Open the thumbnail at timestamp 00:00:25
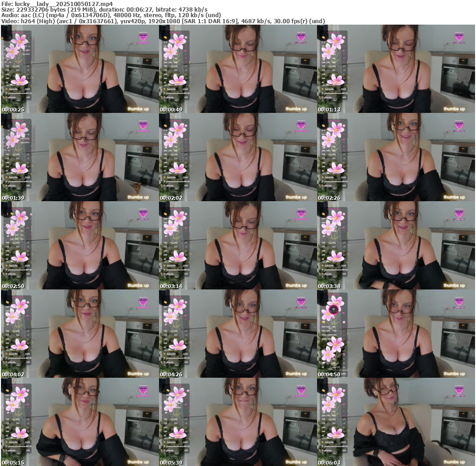476x466 pixels. click(79, 68)
